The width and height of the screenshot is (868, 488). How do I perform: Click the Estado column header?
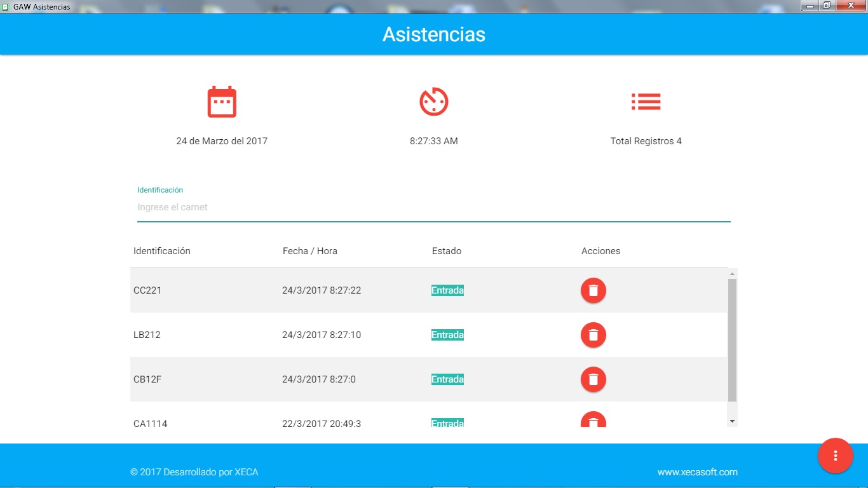point(447,251)
